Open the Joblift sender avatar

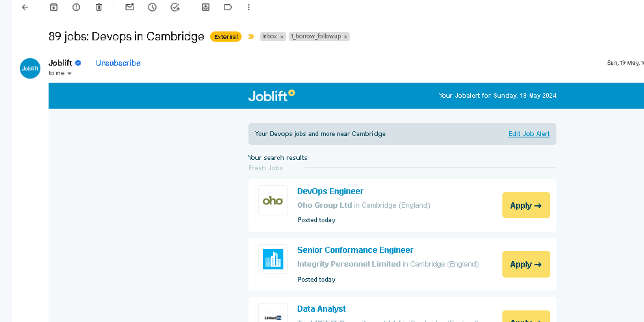click(30, 68)
